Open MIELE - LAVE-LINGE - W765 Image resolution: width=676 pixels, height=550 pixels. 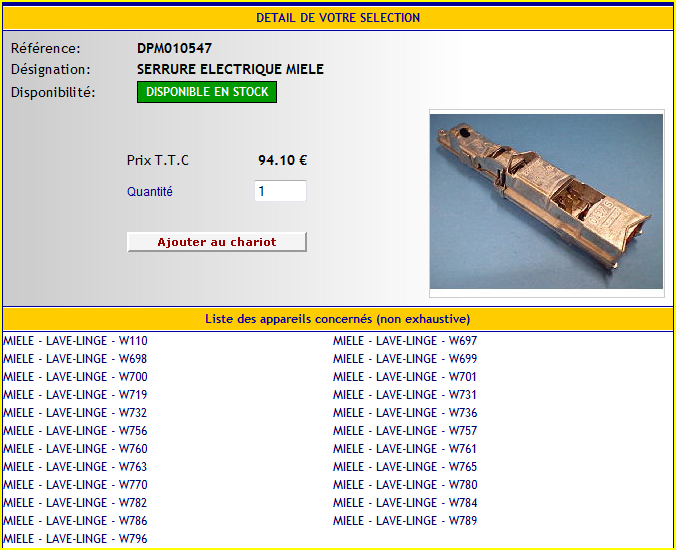point(405,466)
